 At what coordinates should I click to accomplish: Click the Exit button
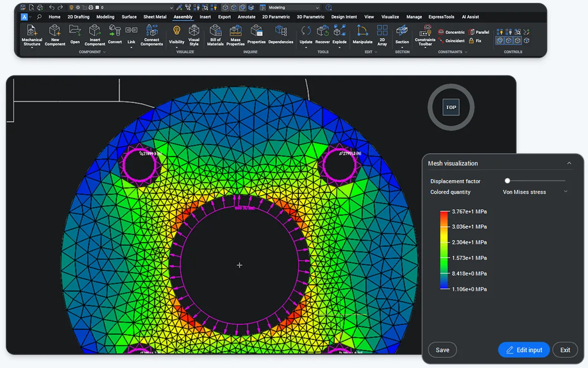click(565, 350)
